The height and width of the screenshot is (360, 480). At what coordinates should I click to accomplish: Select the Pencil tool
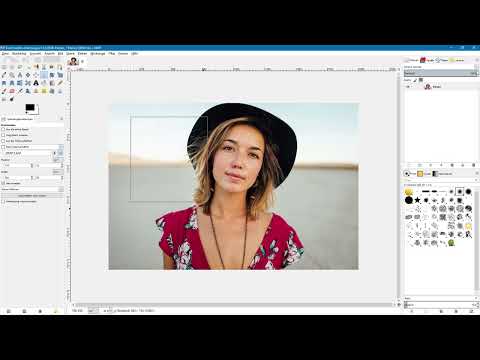click(x=60, y=83)
